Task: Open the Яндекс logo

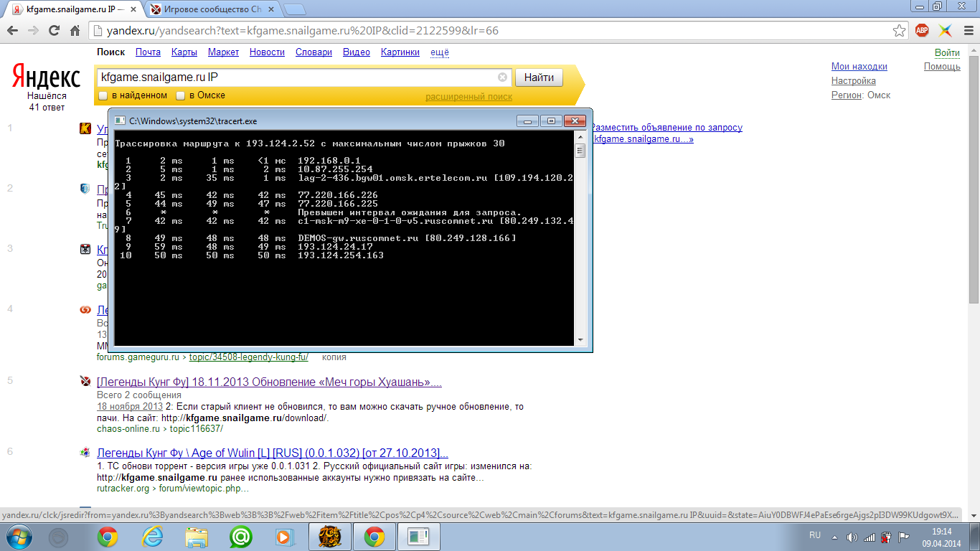Action: coord(46,77)
